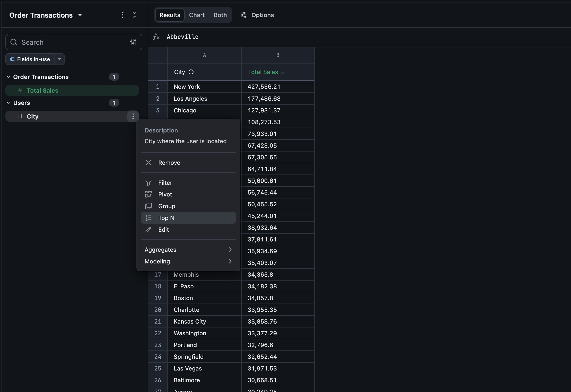Image resolution: width=571 pixels, height=392 pixels.
Task: Open the Order Transactions kebab menu
Action: pos(123,15)
